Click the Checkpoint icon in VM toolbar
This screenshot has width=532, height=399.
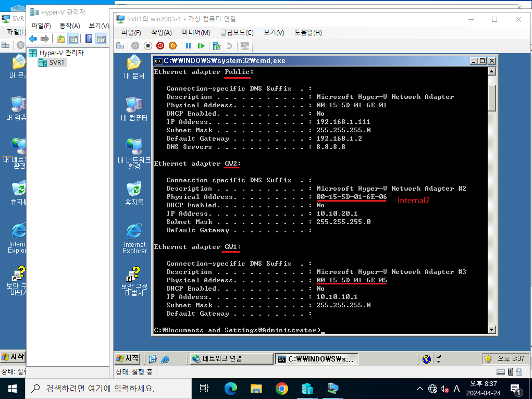pos(216,46)
